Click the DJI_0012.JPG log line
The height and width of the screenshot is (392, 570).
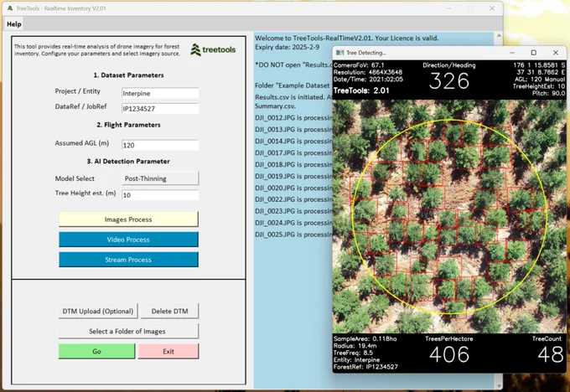293,118
